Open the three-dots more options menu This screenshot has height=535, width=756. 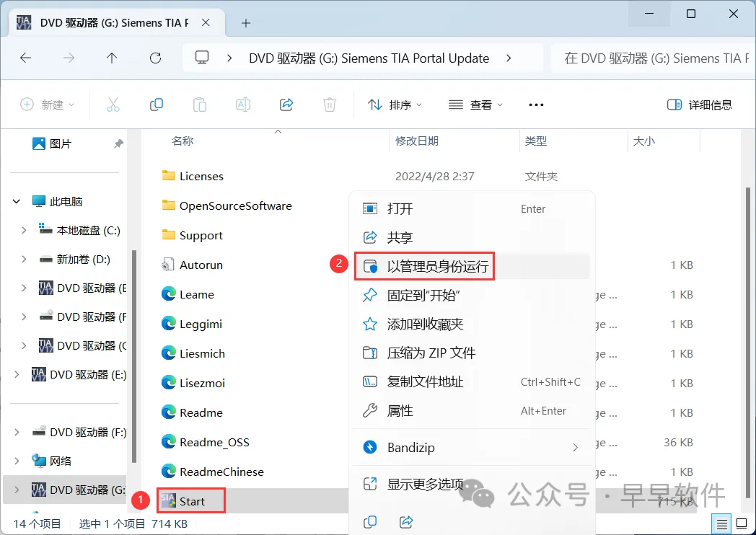(x=536, y=105)
